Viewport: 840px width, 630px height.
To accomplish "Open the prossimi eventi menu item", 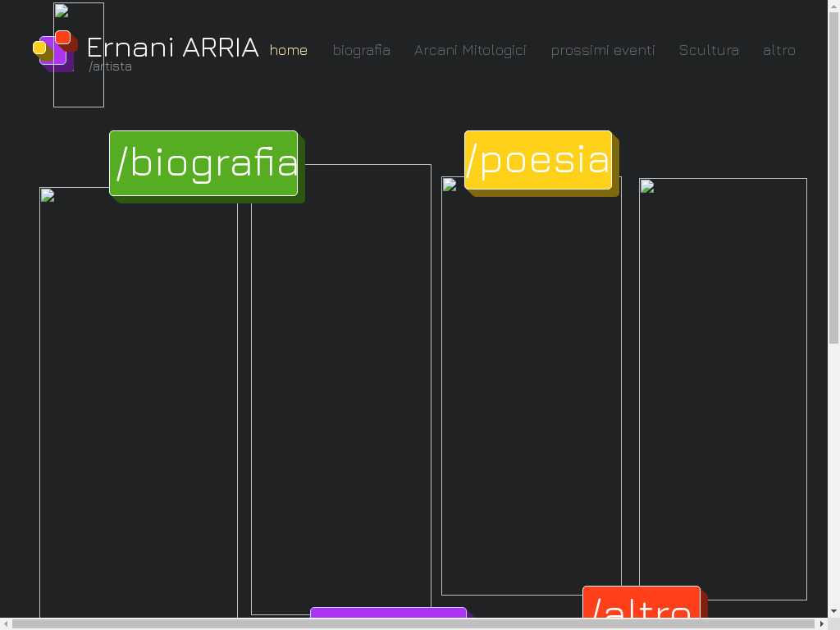I will pyautogui.click(x=603, y=50).
